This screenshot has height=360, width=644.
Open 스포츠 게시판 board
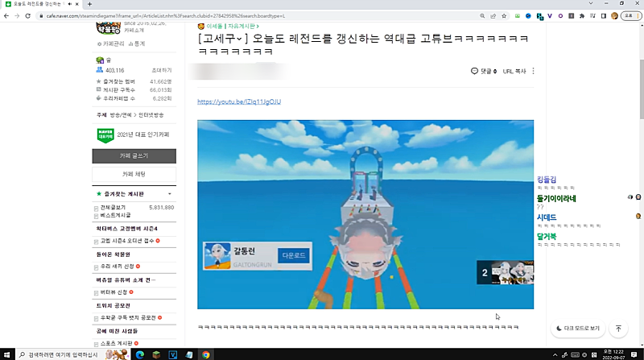pos(117,343)
